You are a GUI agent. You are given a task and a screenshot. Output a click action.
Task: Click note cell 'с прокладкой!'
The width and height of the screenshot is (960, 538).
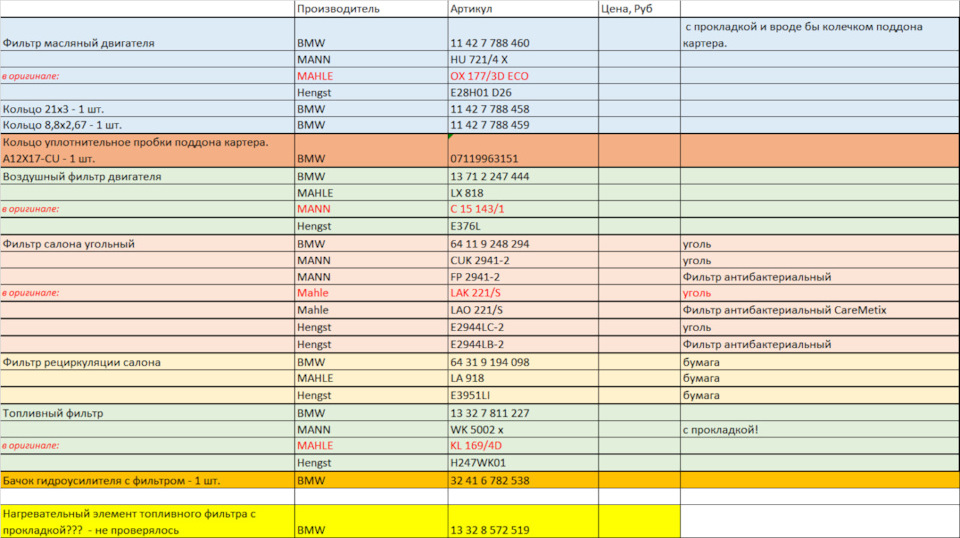[x=820, y=430]
